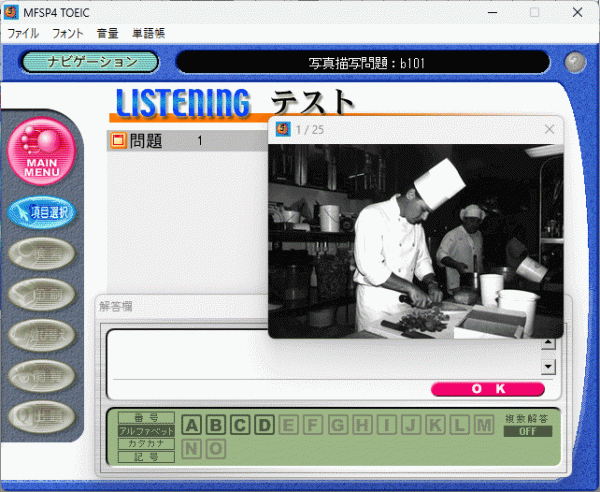Screen dimensions: 600x492
Task: Switch answer input mode to 番号
Action: (x=146, y=417)
